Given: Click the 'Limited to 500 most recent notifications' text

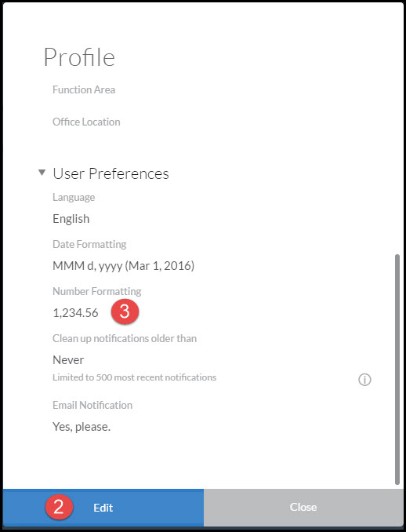Looking at the screenshot, I should pos(134,377).
